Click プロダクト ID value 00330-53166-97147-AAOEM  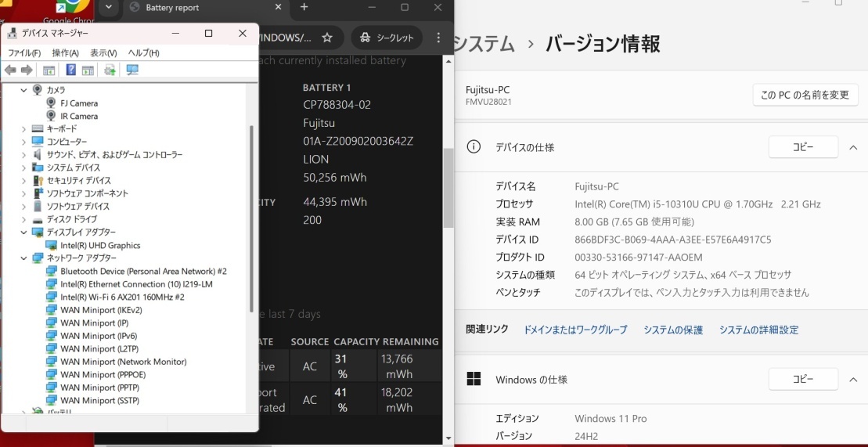tap(638, 258)
